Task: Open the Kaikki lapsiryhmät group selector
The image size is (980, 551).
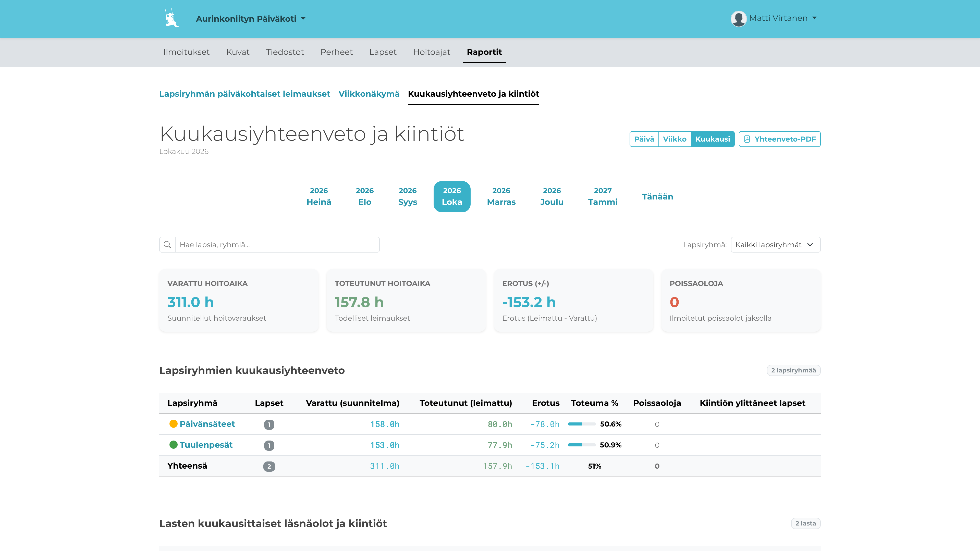Action: click(775, 245)
